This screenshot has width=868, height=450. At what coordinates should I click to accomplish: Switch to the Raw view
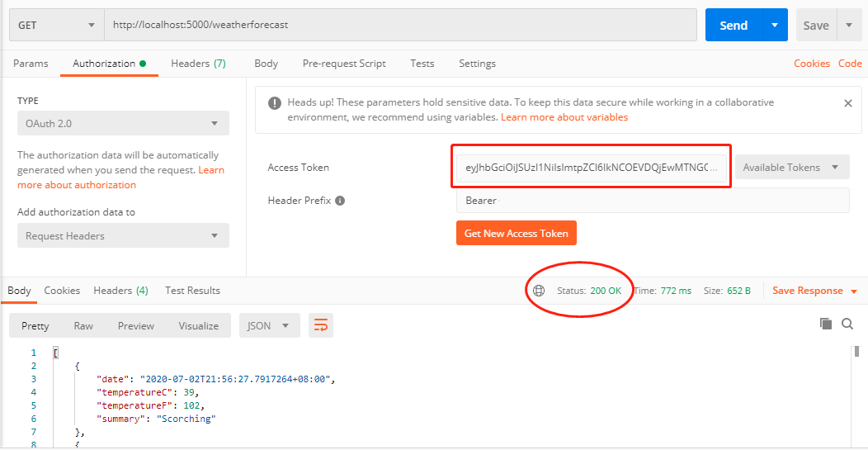(83, 326)
